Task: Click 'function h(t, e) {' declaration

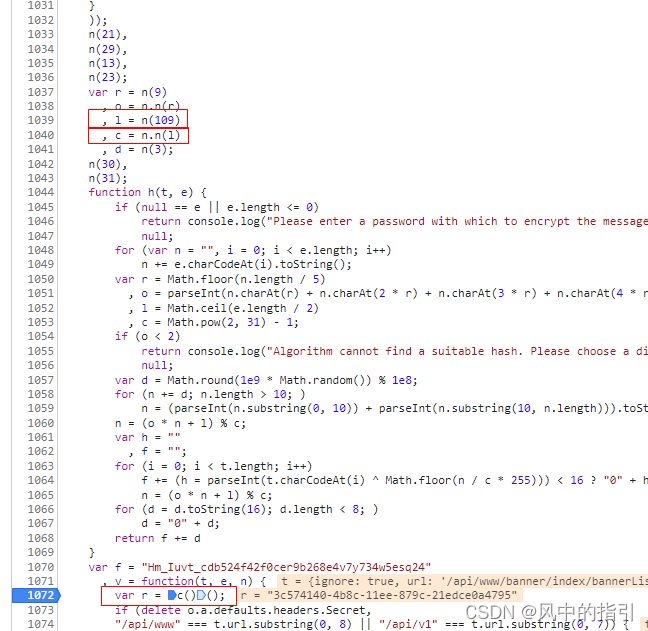Action: pyautogui.click(x=148, y=192)
